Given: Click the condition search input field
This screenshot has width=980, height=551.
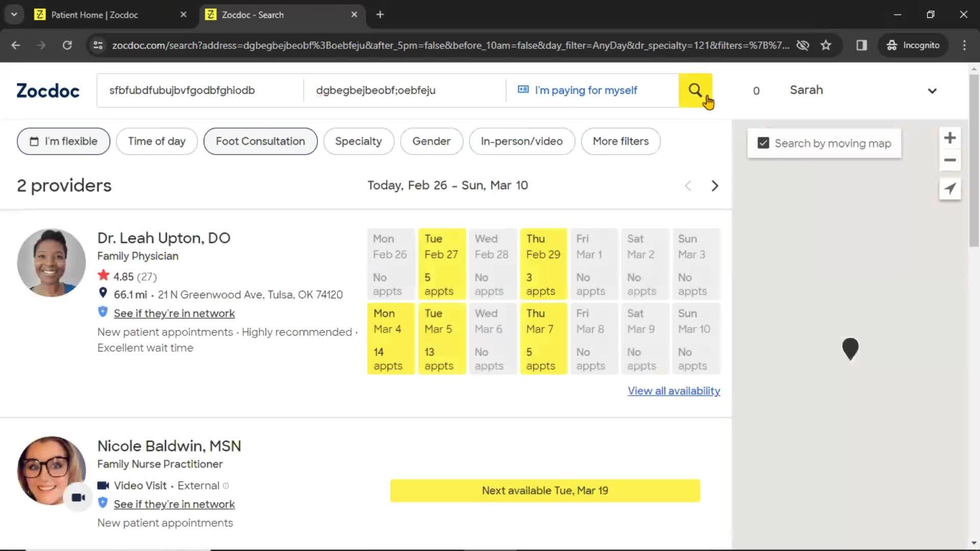Looking at the screenshot, I should click(200, 90).
